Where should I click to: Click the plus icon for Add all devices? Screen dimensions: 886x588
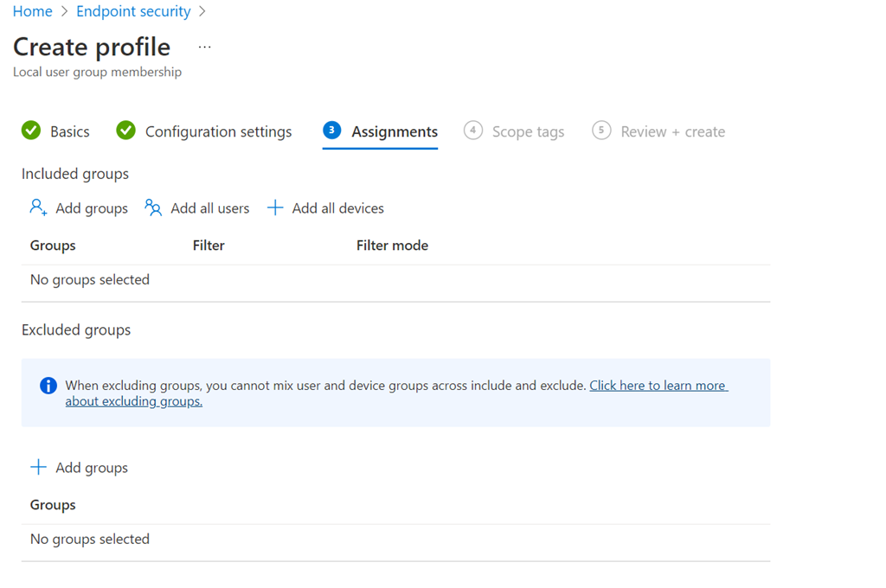click(x=275, y=208)
